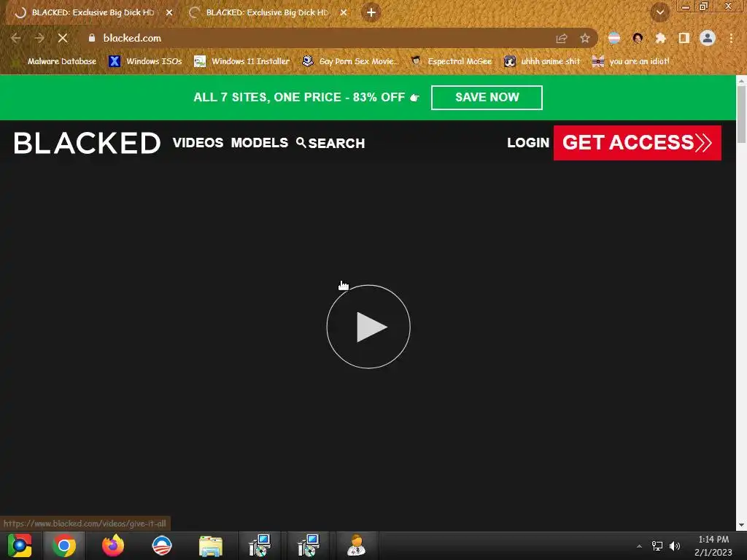Click the GET ACCESS button

pos(637,142)
